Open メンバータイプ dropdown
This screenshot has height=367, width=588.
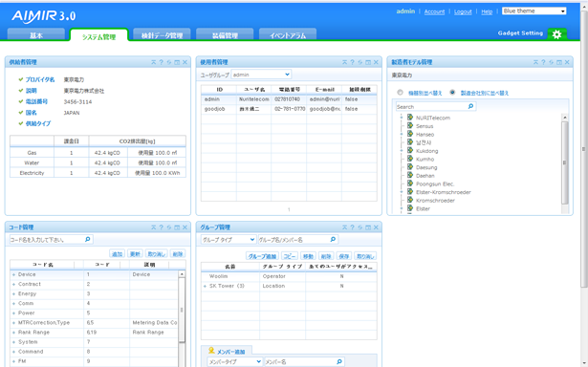pos(235,362)
